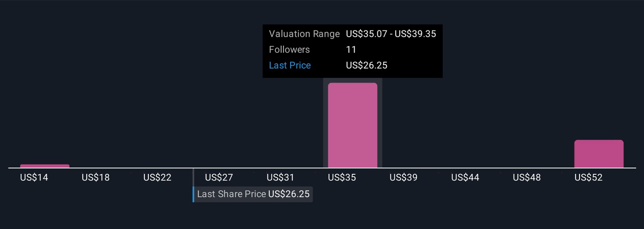Select the US$52 axis label

(589, 177)
